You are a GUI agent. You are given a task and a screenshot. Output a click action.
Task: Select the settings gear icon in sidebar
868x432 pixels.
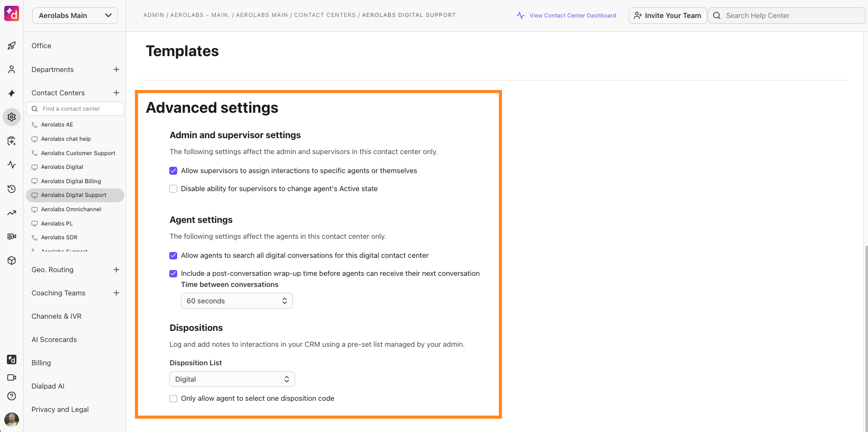tap(12, 117)
